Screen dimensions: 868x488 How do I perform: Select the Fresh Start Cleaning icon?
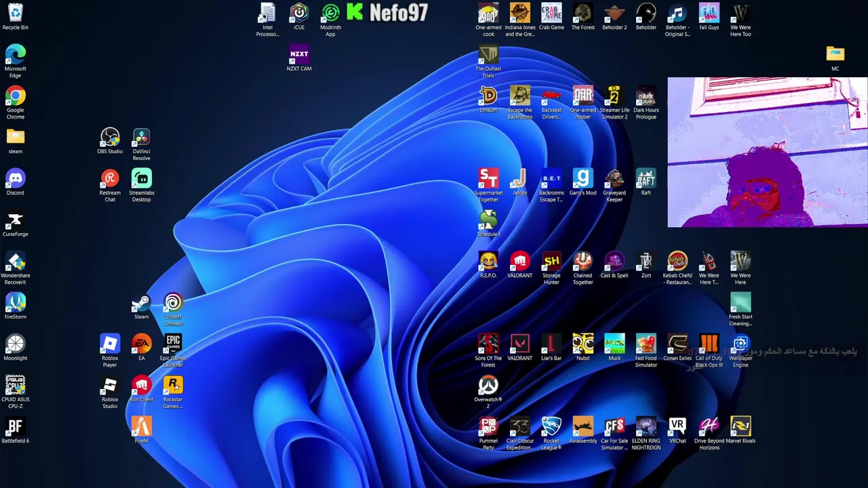[x=741, y=310]
